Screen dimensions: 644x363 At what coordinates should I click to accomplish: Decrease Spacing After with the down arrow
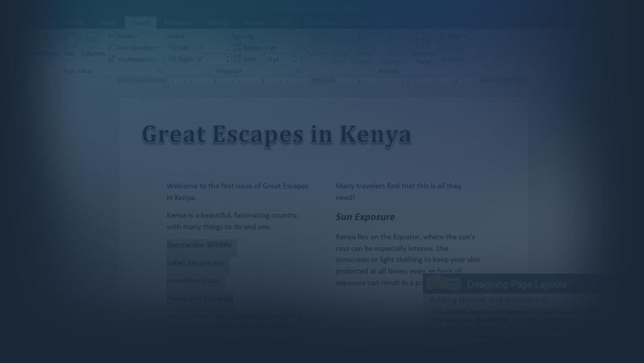point(296,61)
